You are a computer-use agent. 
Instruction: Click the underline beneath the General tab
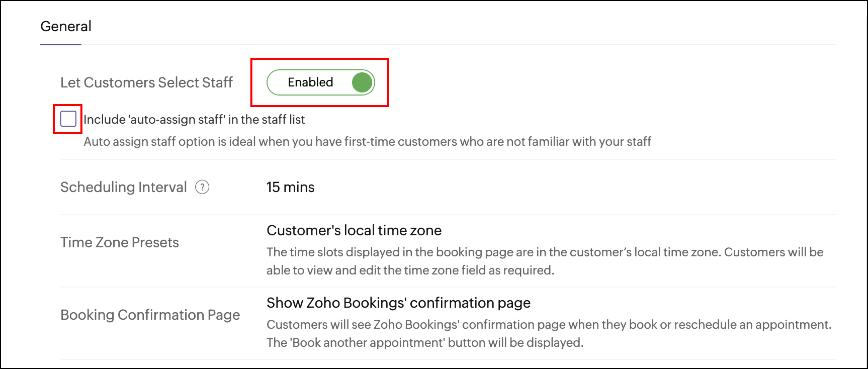pos(61,44)
